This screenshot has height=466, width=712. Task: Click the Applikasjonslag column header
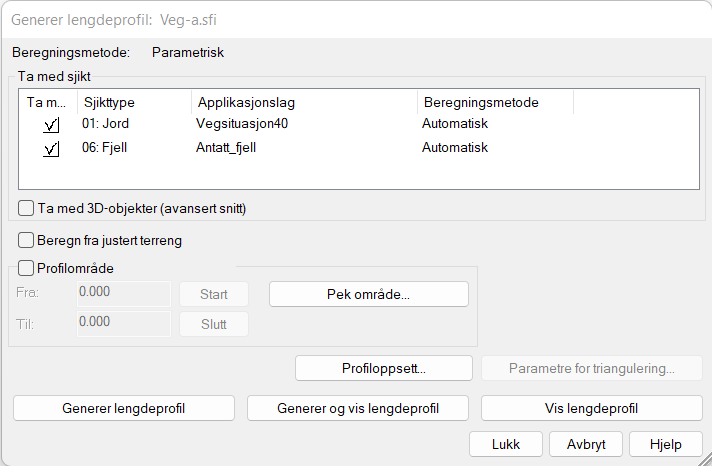point(303,102)
